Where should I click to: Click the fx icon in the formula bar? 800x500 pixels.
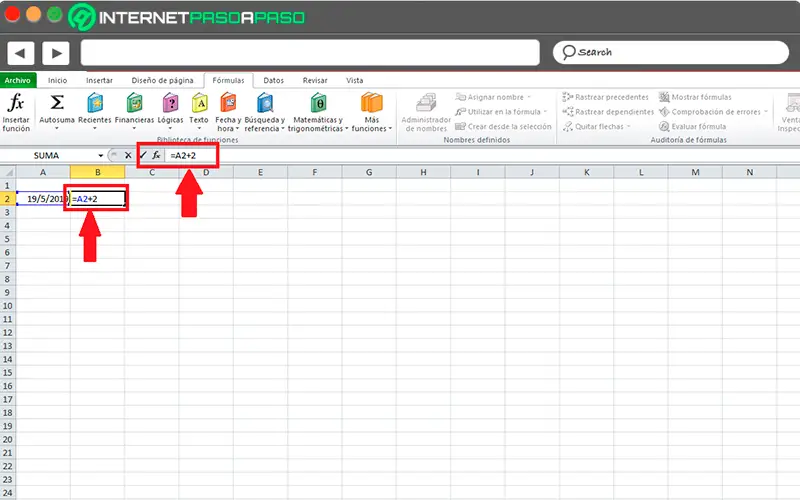[156, 155]
